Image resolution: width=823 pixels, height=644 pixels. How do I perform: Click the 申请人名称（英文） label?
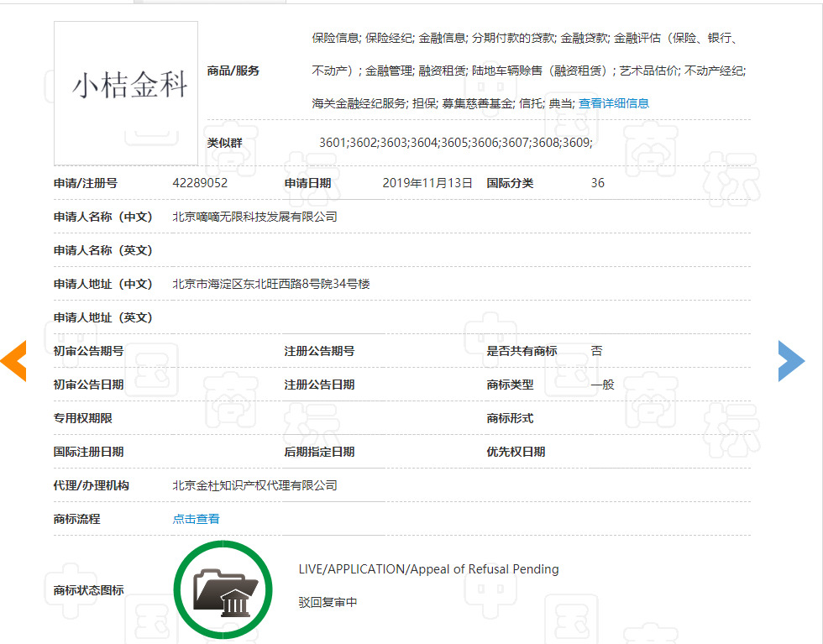[x=102, y=250]
